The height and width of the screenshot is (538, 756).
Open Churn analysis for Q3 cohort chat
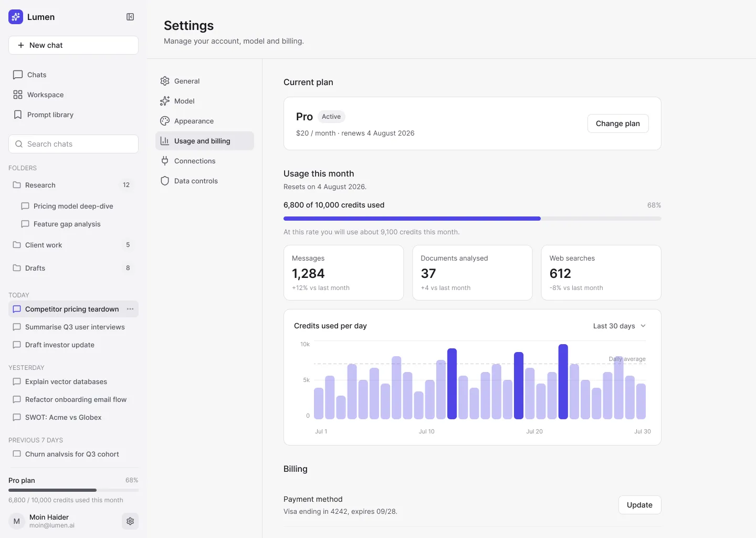pos(73,454)
